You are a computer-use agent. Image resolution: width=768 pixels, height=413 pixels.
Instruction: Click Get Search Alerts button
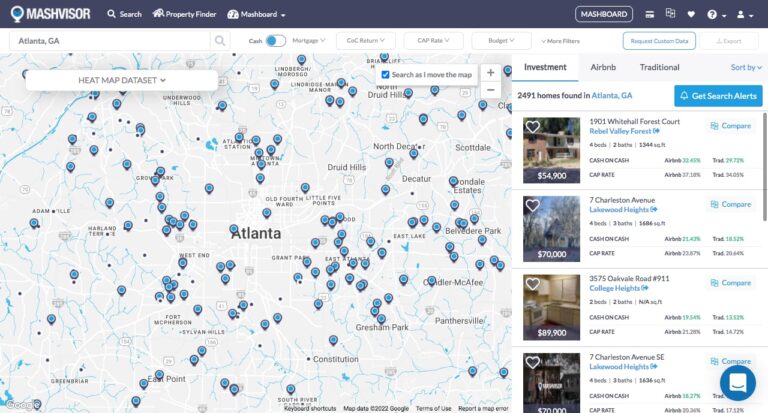[718, 96]
